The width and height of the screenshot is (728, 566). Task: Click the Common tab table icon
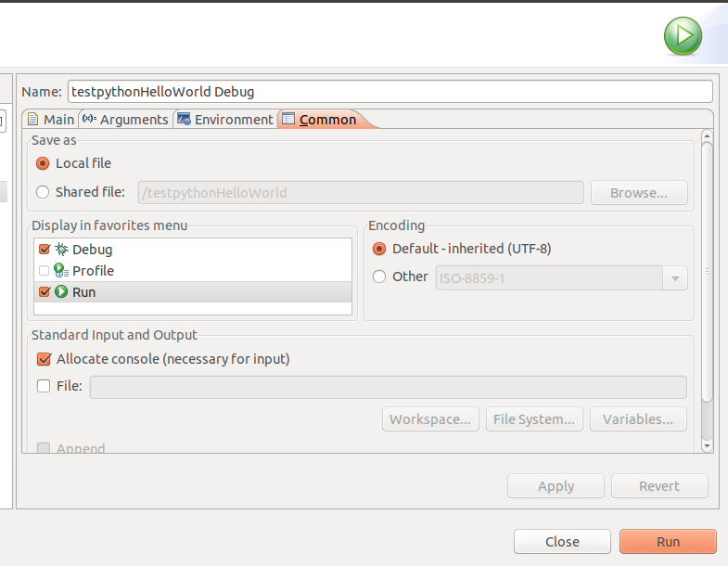(x=288, y=119)
